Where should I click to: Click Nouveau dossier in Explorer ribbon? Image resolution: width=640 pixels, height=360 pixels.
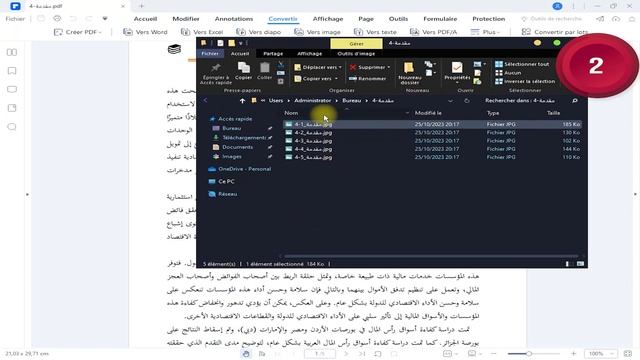tap(409, 73)
